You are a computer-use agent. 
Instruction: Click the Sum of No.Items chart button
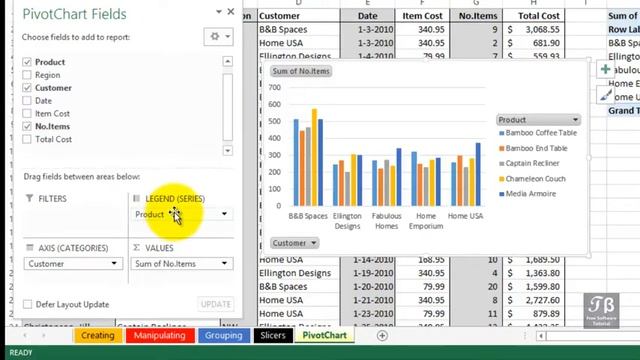301,71
